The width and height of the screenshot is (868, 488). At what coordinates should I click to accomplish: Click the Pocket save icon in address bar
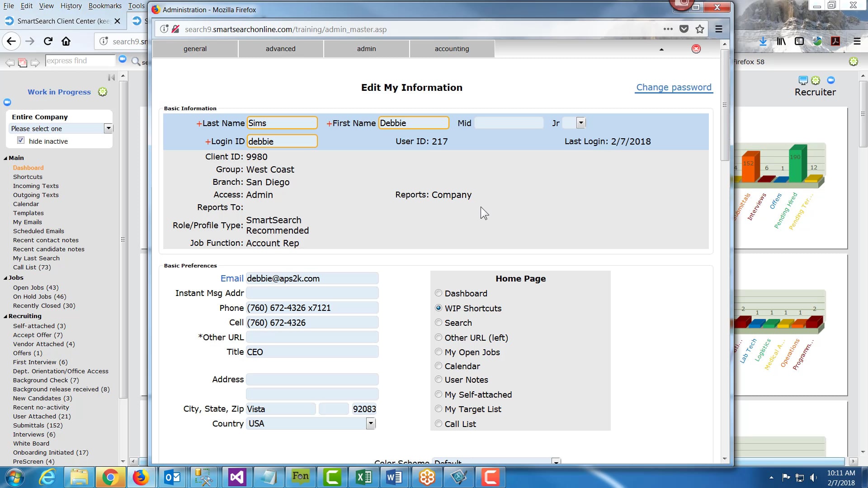pos(684,29)
